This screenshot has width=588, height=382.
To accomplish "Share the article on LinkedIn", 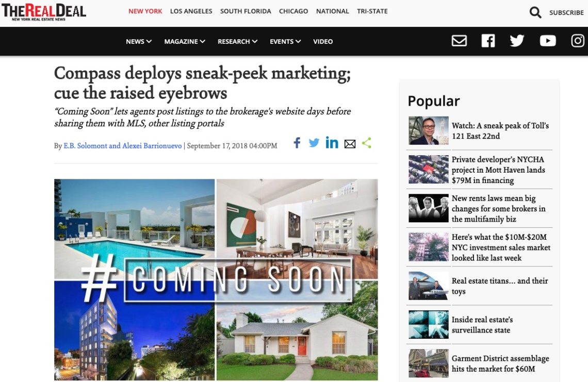I will pos(332,143).
